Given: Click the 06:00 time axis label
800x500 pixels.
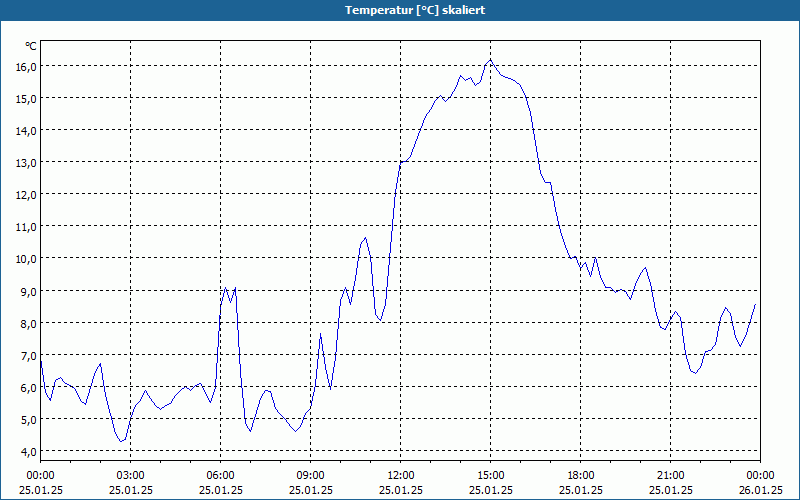Looking at the screenshot, I should pos(220,476).
